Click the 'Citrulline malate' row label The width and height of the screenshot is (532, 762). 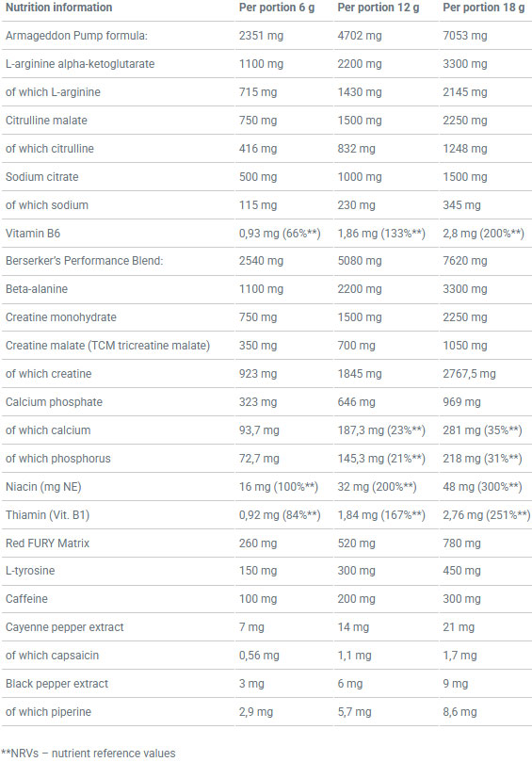[46, 120]
